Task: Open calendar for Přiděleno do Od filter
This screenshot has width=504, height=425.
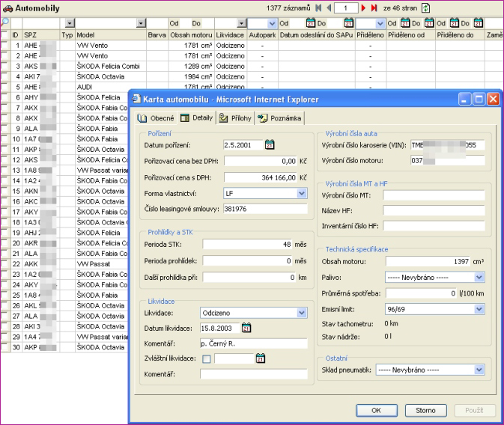Action: point(454,22)
